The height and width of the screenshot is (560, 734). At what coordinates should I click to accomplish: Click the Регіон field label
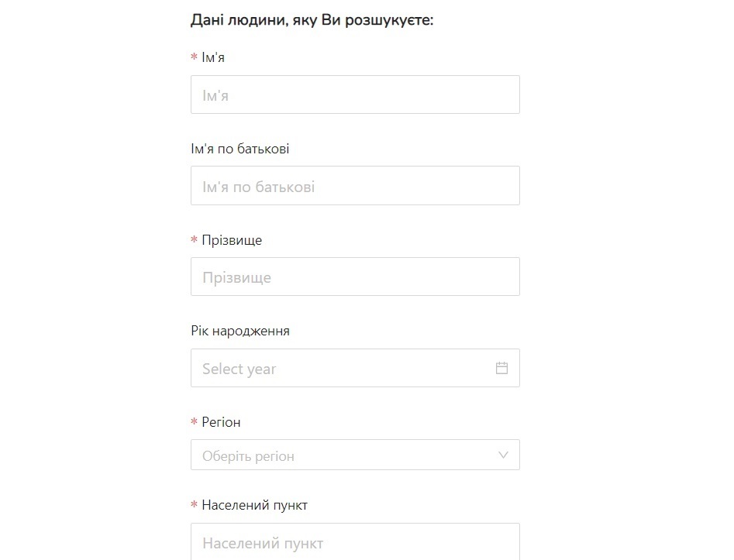221,422
